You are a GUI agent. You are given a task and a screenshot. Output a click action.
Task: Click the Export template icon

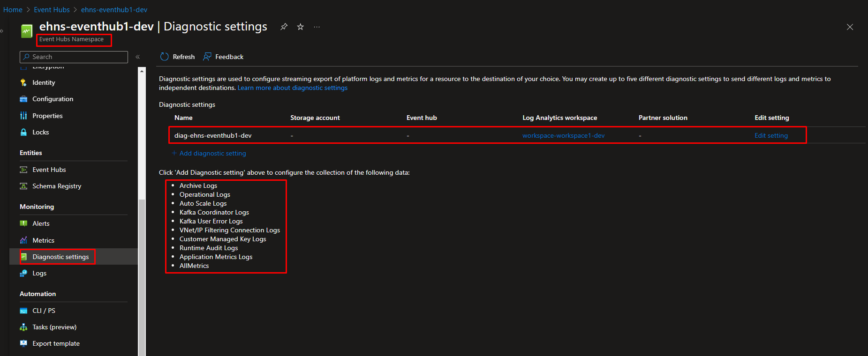pos(23,343)
